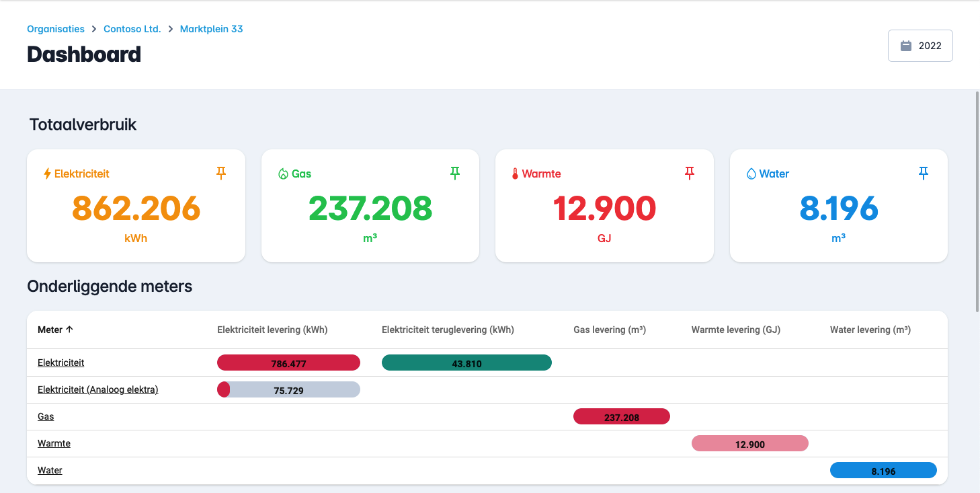Select the Gas levering (m³) column header
The image size is (980, 493).
point(609,330)
